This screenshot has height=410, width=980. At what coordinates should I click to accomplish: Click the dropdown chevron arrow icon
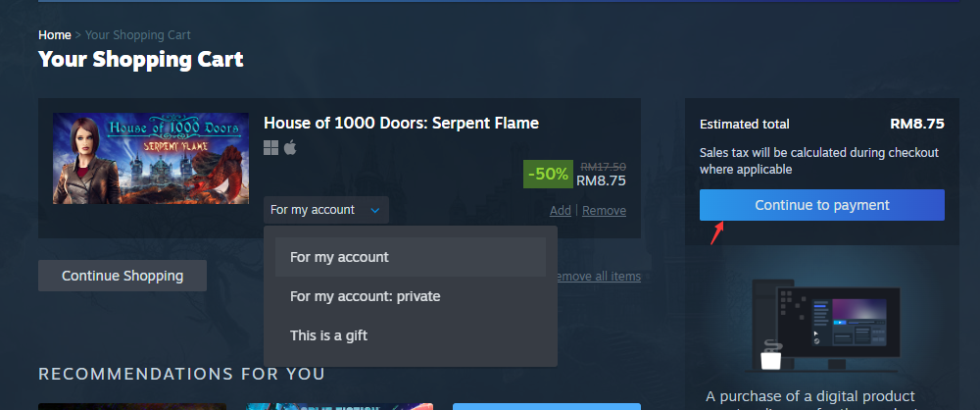pos(375,210)
